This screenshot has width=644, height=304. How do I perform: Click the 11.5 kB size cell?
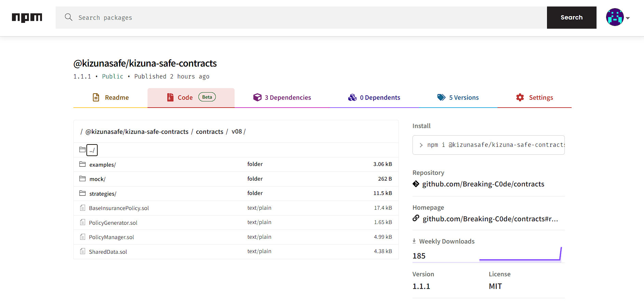point(382,193)
